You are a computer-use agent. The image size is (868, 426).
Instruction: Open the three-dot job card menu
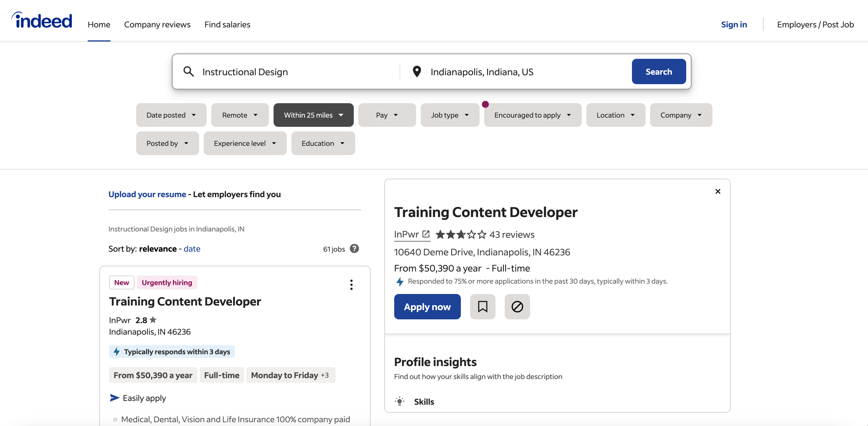tap(351, 285)
